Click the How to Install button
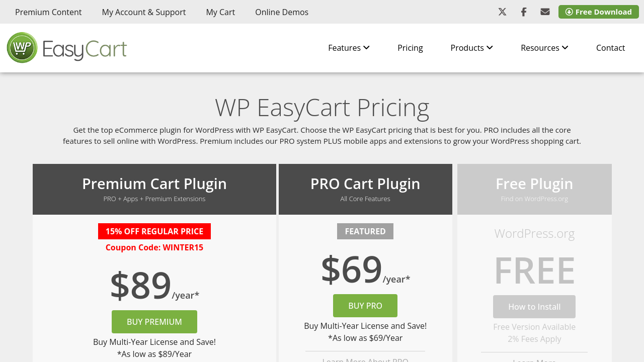The image size is (644, 362). click(x=534, y=307)
